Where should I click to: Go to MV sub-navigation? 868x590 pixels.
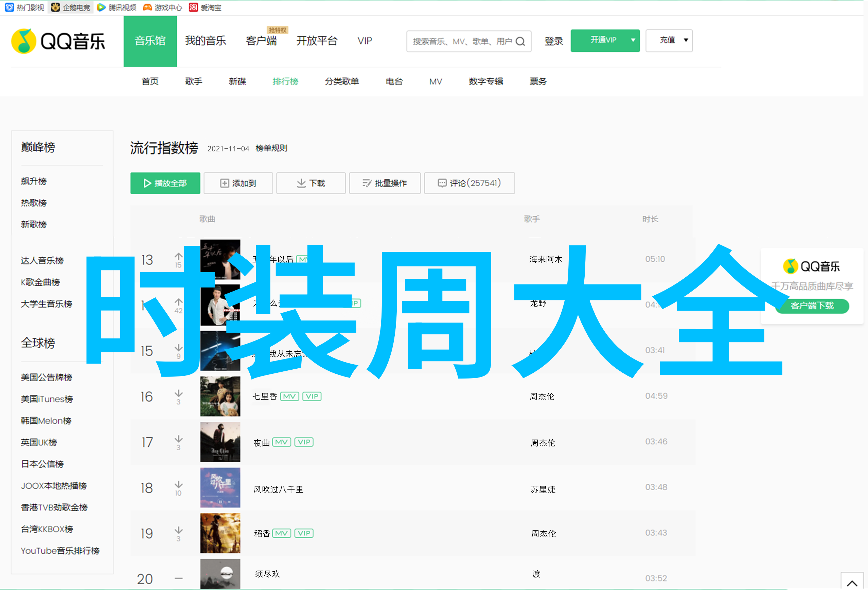[436, 81]
